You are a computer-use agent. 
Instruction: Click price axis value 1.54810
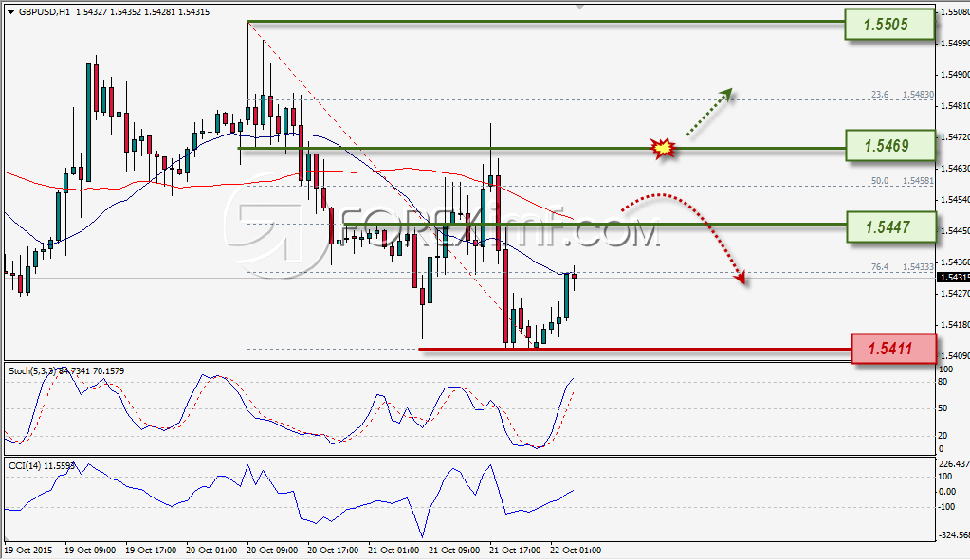point(955,106)
